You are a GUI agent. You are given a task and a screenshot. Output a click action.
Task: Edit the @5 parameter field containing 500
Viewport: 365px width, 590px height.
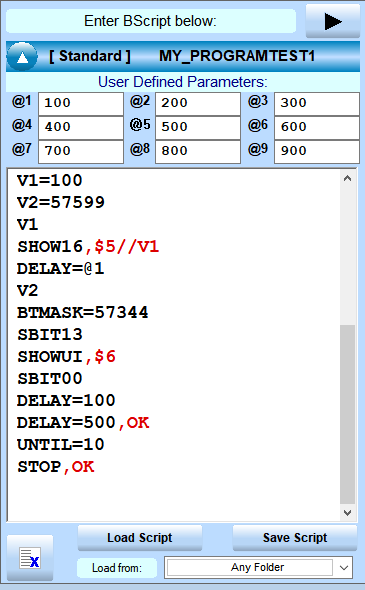click(x=198, y=128)
